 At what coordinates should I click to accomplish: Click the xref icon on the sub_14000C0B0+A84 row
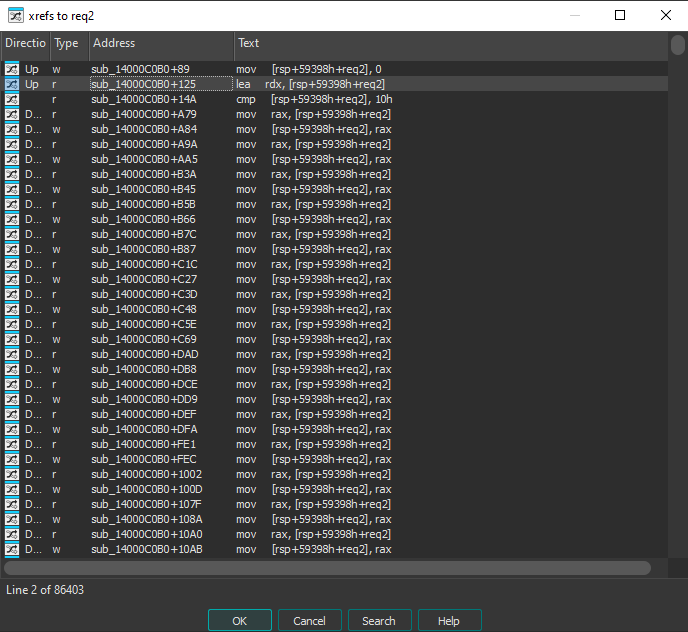click(12, 129)
